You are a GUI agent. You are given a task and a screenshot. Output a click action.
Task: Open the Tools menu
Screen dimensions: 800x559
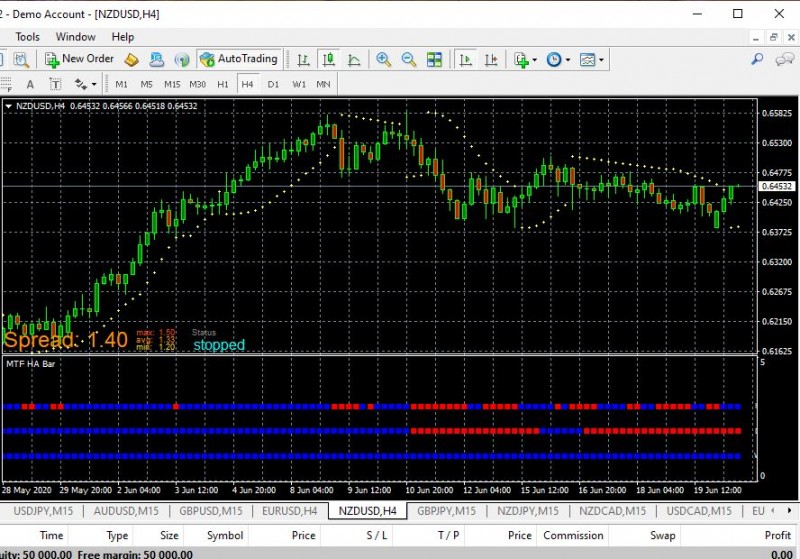click(x=28, y=37)
